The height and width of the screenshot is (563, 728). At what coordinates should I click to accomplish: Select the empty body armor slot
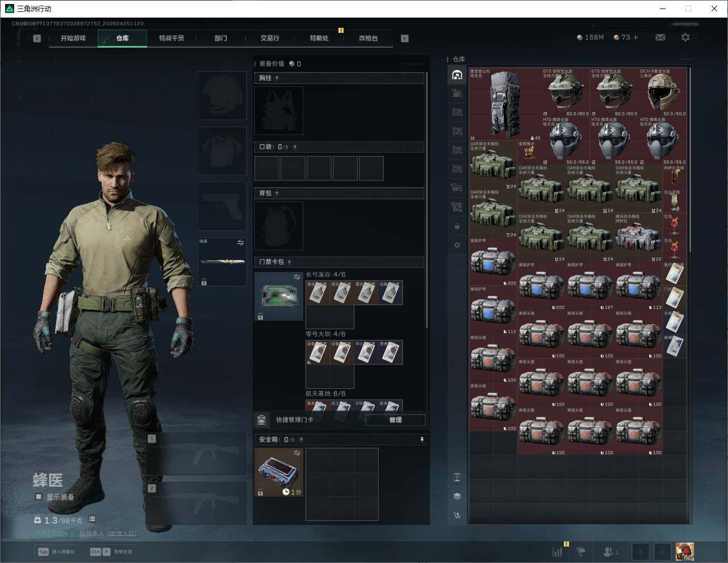pos(223,151)
